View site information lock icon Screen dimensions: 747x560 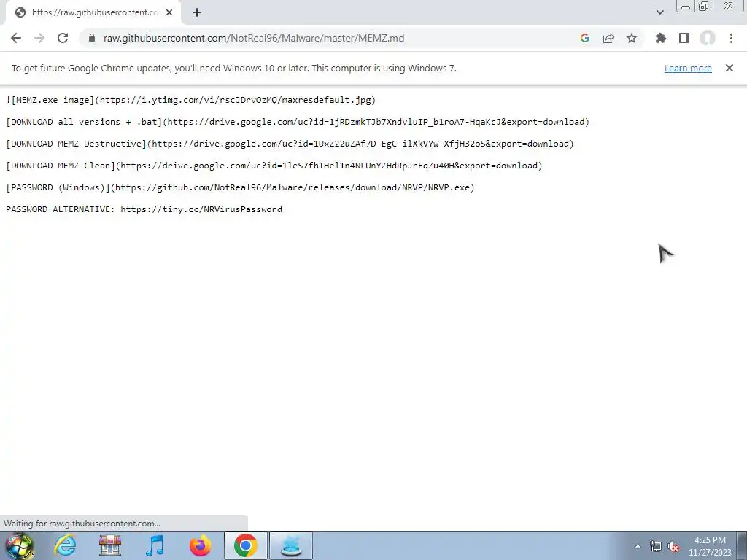point(92,38)
